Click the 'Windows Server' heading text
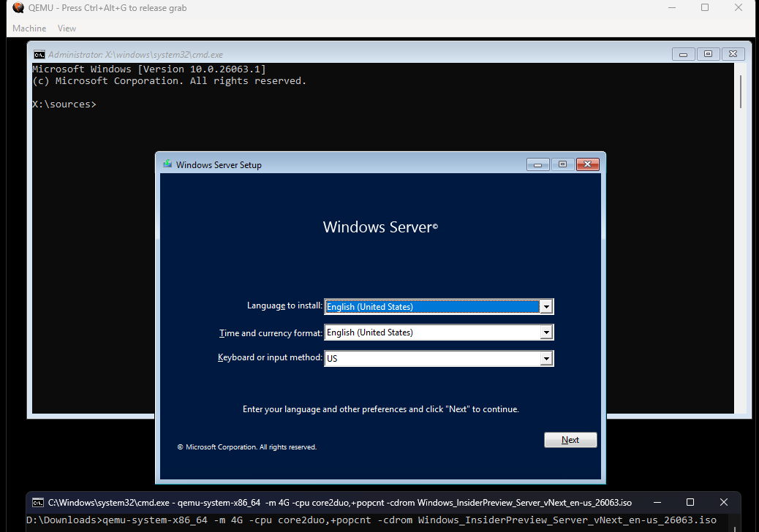This screenshot has height=532, width=759. pos(380,227)
